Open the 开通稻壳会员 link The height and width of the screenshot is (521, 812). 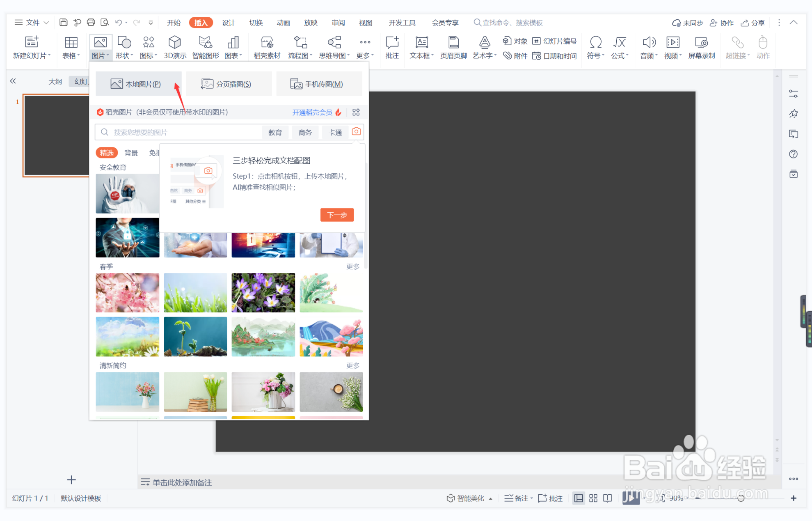pos(312,112)
